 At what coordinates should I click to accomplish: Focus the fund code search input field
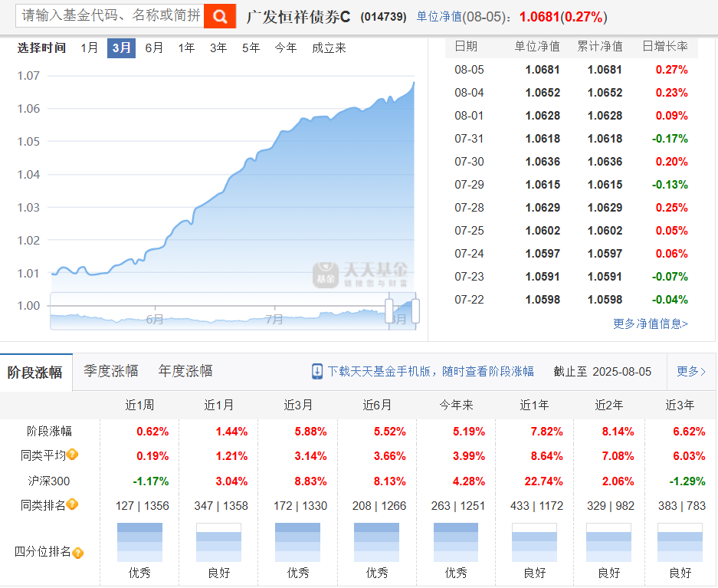[x=110, y=16]
